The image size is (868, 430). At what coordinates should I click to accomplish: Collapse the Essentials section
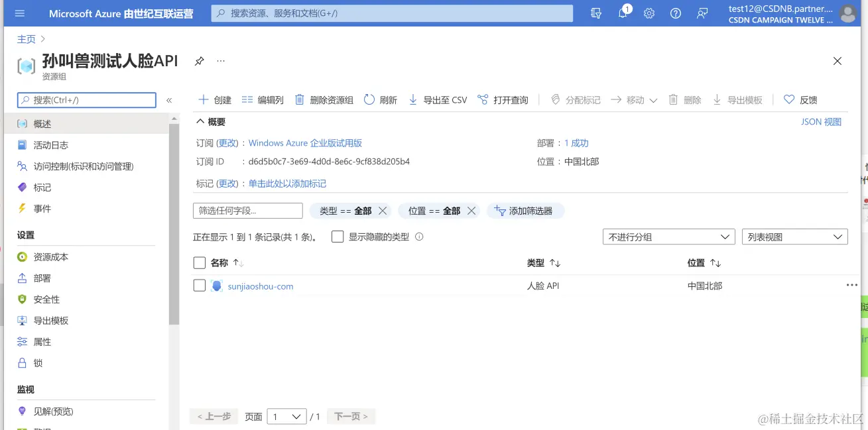pyautogui.click(x=210, y=122)
